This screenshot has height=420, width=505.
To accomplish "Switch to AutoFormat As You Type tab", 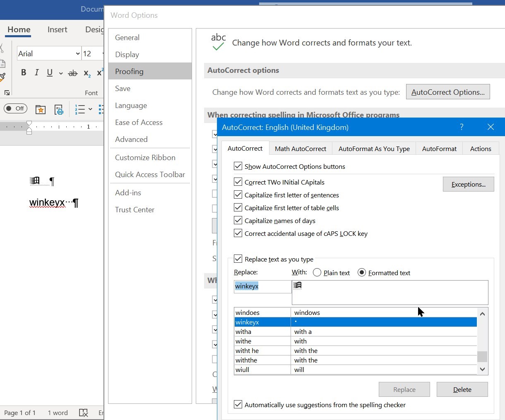I will click(374, 149).
